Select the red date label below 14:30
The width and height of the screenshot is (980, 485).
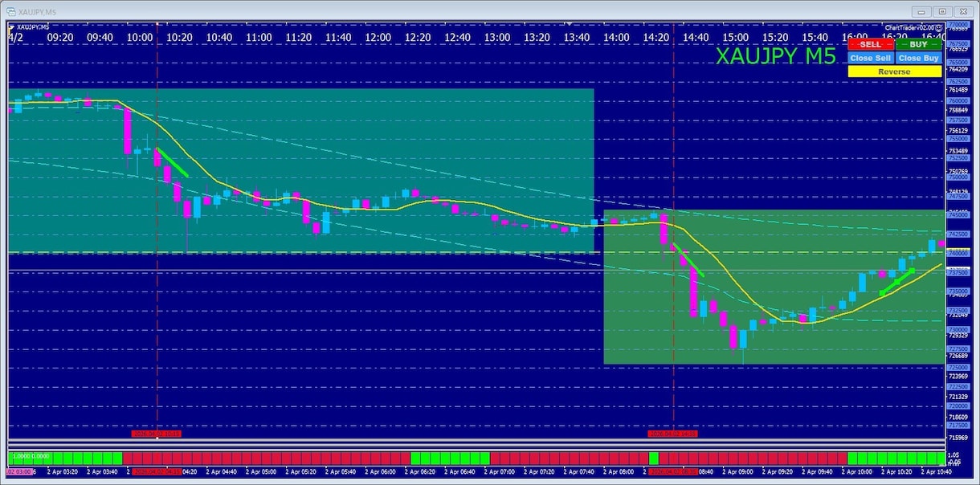(x=673, y=434)
